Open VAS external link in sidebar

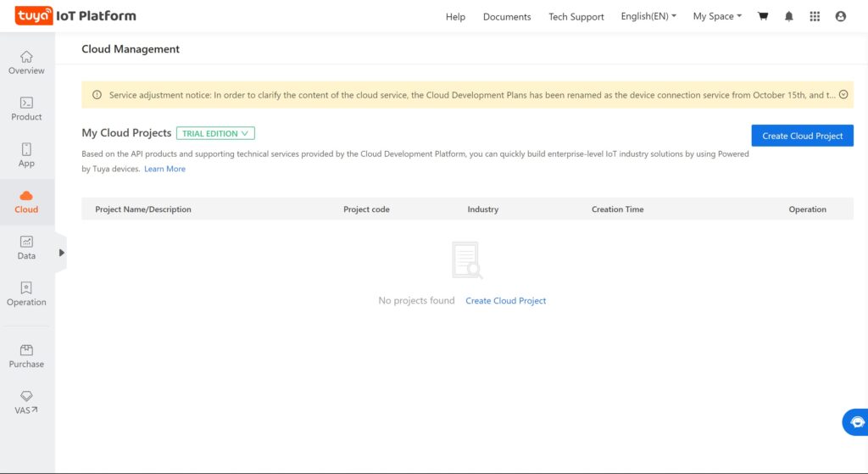click(26, 403)
